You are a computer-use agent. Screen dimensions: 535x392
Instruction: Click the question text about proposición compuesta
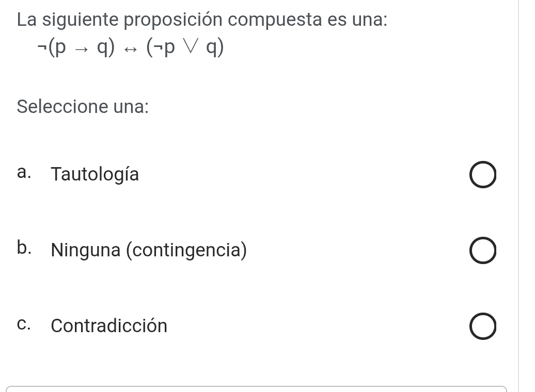click(202, 20)
